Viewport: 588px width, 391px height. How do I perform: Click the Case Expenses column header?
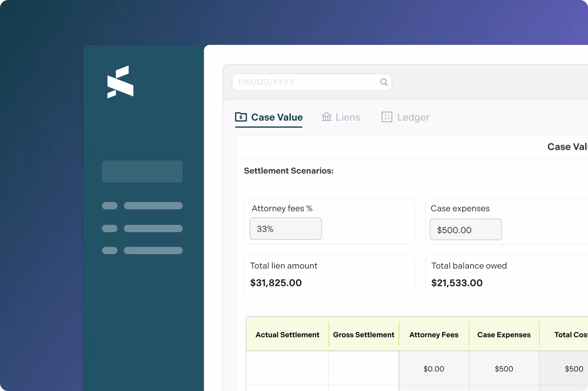point(504,334)
